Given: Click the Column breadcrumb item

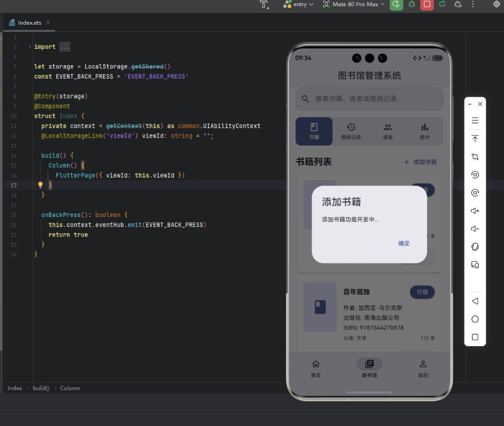Looking at the screenshot, I should click(70, 388).
